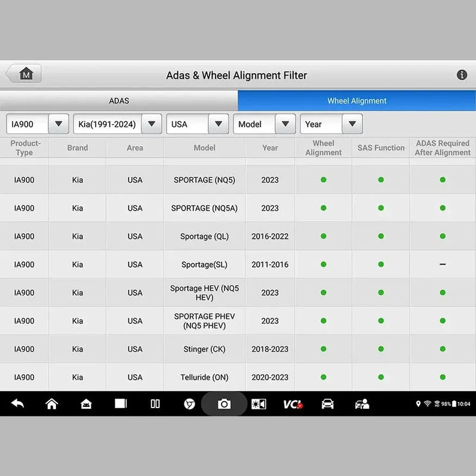Select the SPORTAGE (NQ5) model cell
476x476 pixels.
[205, 180]
